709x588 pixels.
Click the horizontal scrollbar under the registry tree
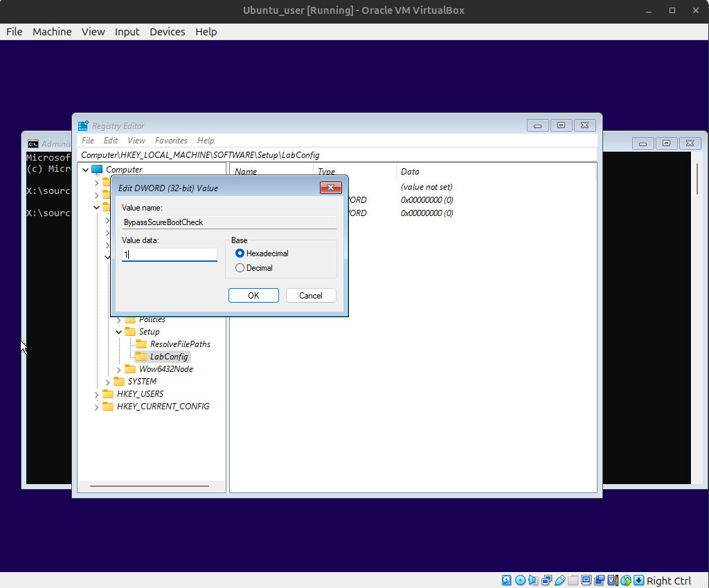tap(150, 486)
